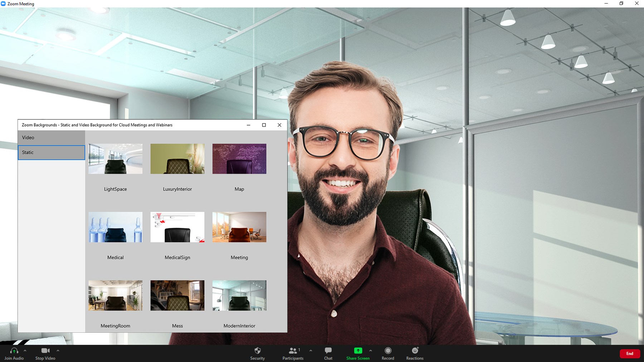The height and width of the screenshot is (362, 644).
Task: Choose the LightSpace background thumbnail
Action: pos(115,159)
